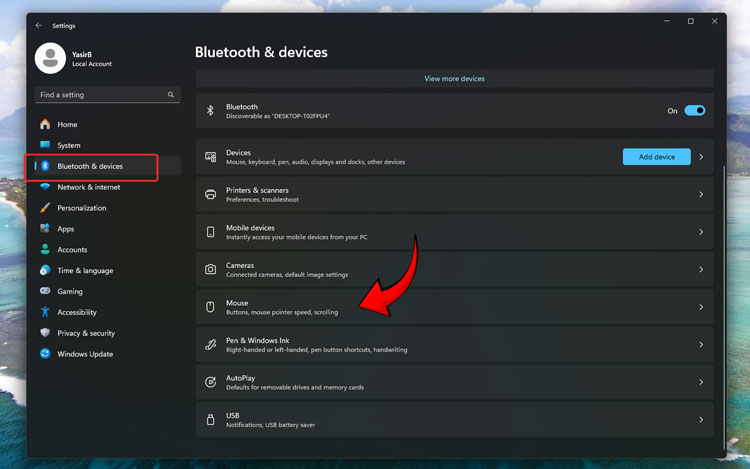The width and height of the screenshot is (750, 469).
Task: Click the View more devices link
Action: [x=454, y=78]
